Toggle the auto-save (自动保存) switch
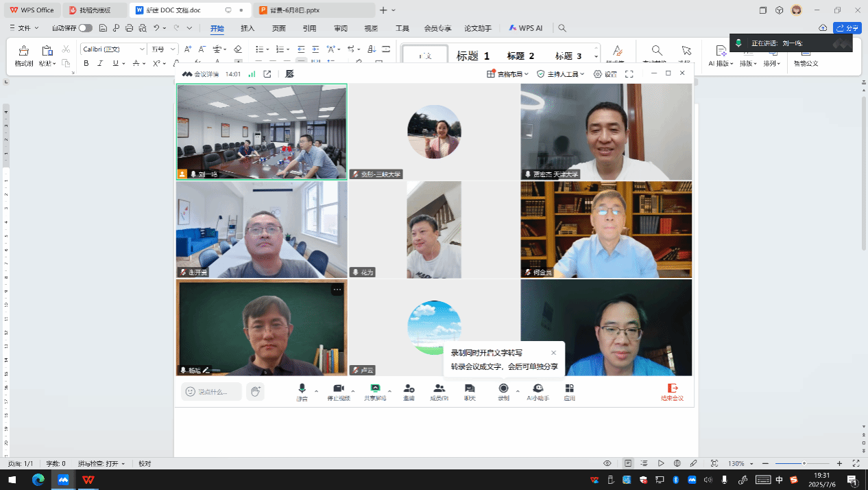The height and width of the screenshot is (490, 868). (x=86, y=28)
